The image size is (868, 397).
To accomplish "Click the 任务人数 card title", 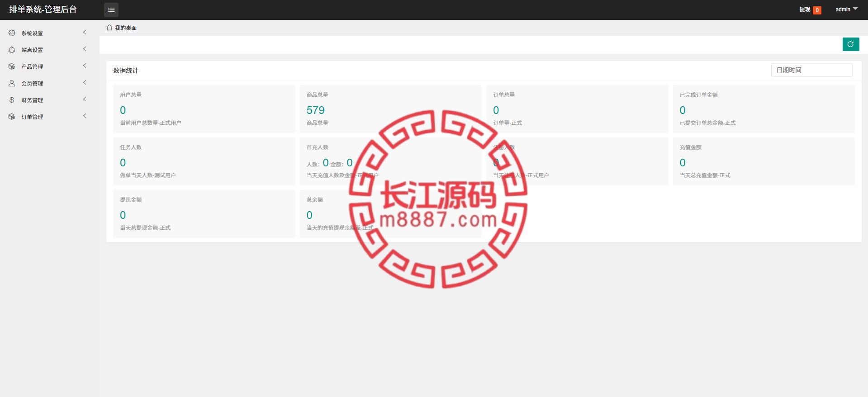I will click(131, 147).
